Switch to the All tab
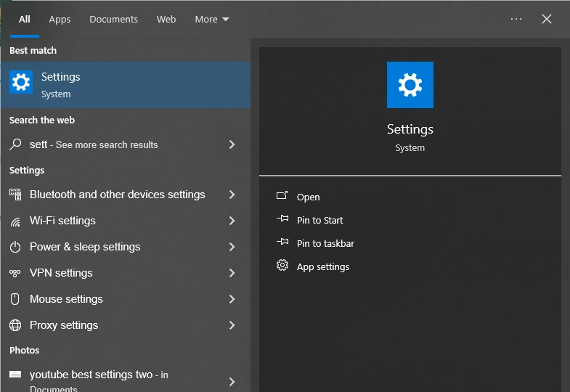This screenshot has height=392, width=570. pos(25,20)
